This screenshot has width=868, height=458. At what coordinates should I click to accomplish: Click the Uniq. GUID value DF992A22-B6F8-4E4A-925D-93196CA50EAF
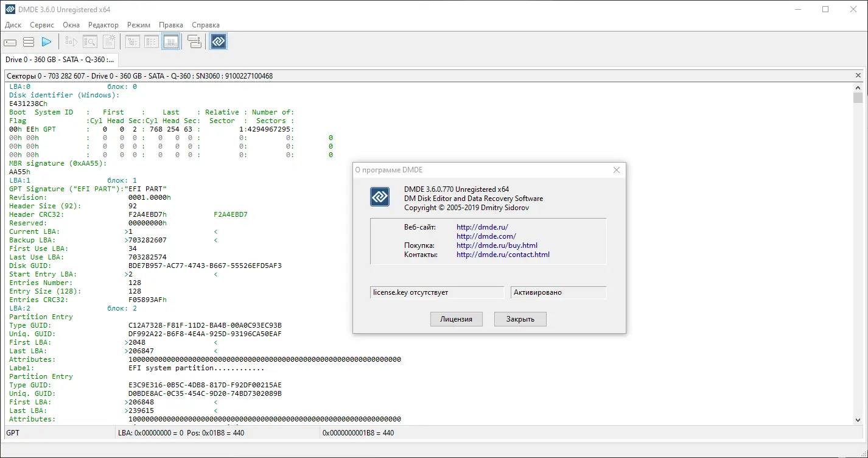[205, 334]
